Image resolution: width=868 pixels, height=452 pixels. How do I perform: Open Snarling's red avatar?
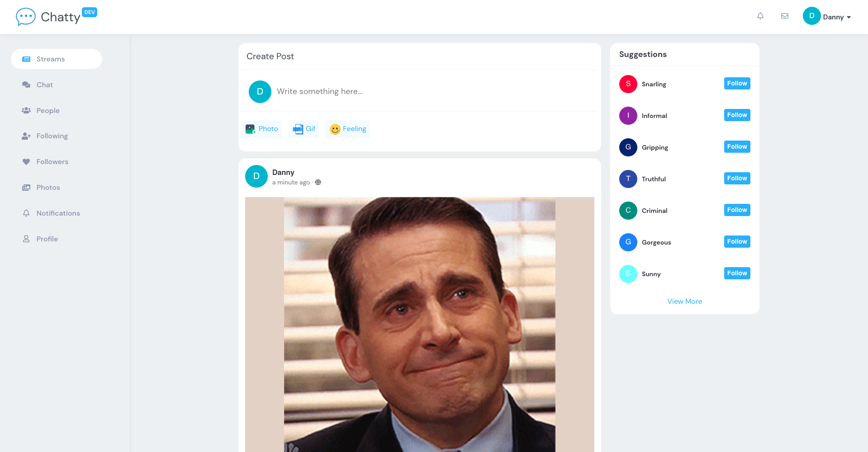tap(628, 84)
